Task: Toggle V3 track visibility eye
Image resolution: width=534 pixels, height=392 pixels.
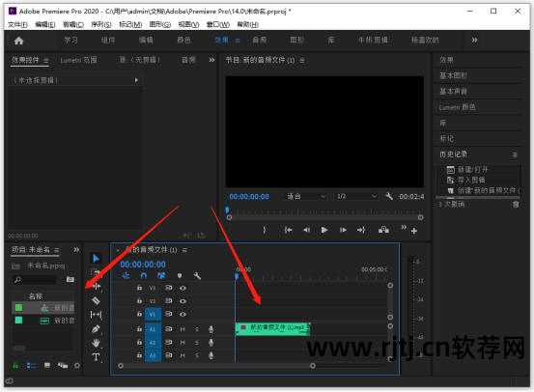Action: [x=183, y=288]
